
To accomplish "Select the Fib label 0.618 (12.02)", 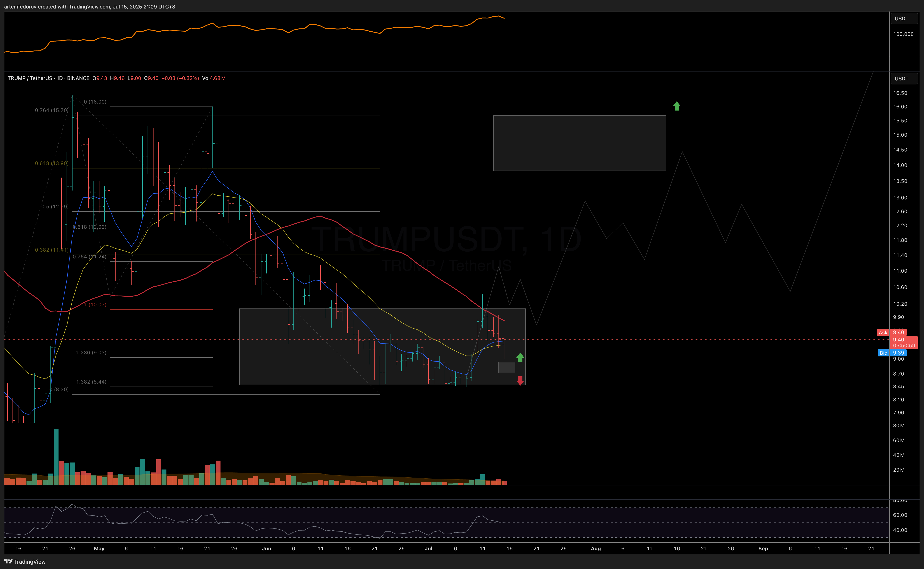I will (89, 227).
